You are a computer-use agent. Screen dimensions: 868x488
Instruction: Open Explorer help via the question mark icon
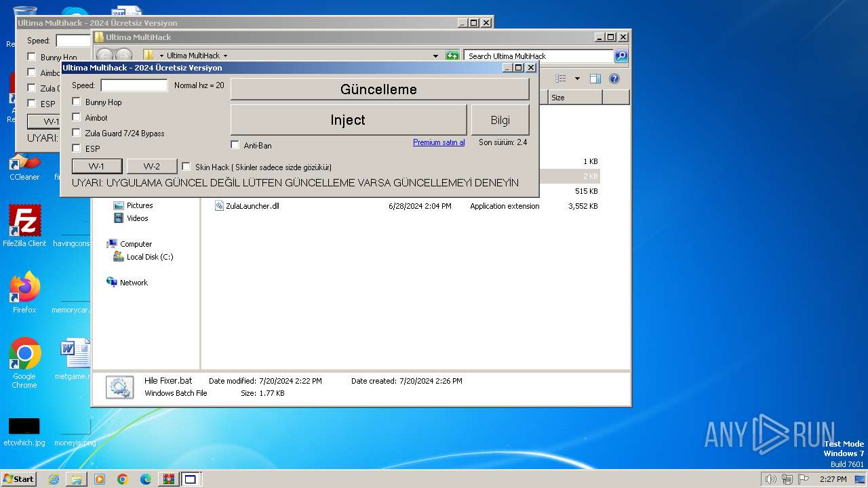(614, 79)
